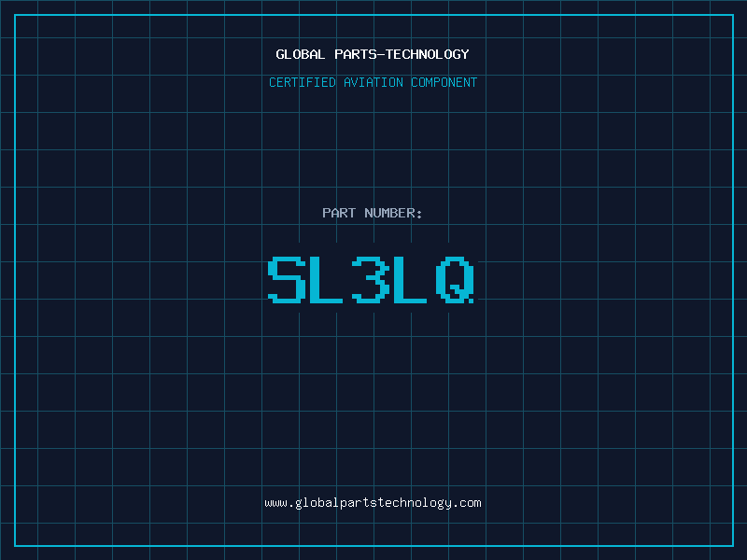747x560 pixels.
Task: Select the CERTIFIED AVIATION COMPONENT subtitle
Action: point(373,82)
